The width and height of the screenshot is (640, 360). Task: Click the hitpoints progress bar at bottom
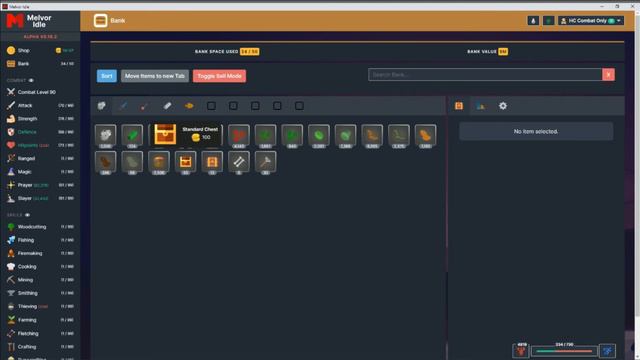564,351
